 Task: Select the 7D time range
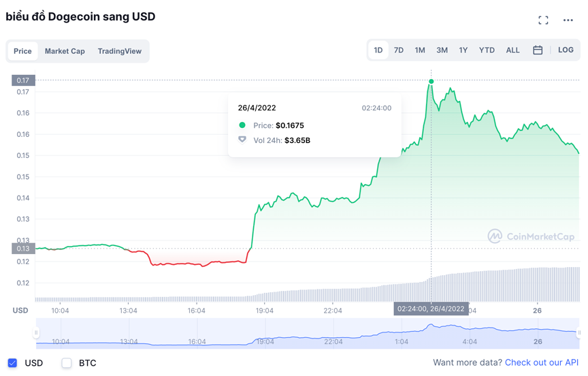pos(398,50)
